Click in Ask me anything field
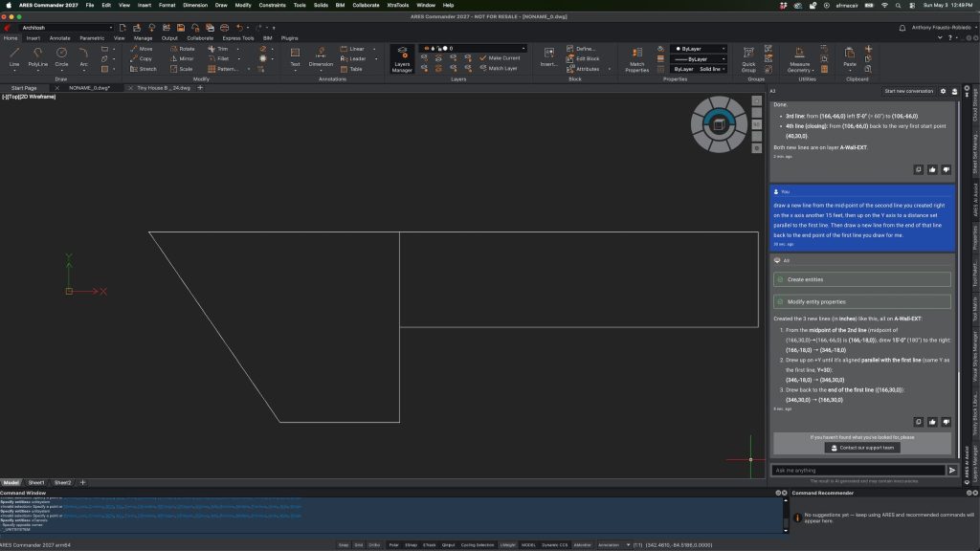Image resolution: width=980 pixels, height=551 pixels. pyautogui.click(x=858, y=471)
